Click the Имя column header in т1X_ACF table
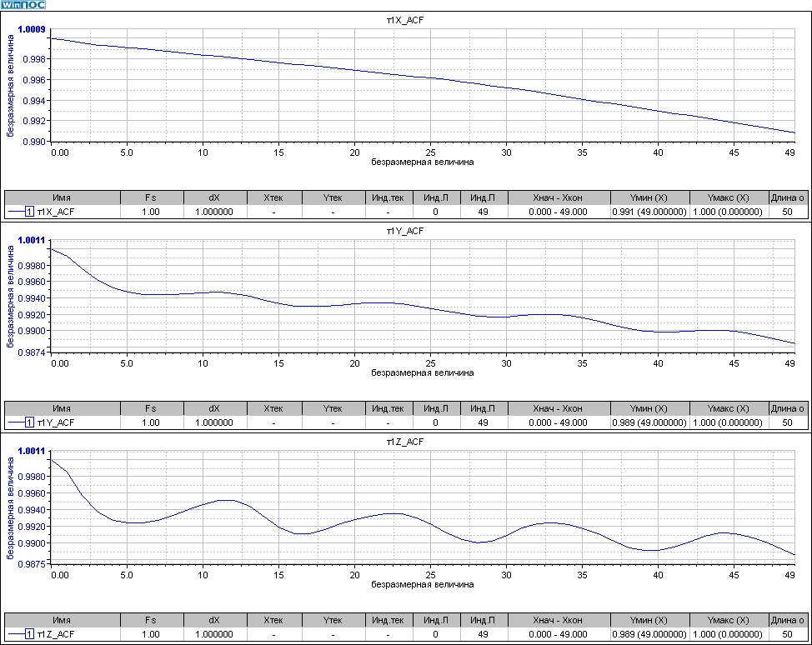 point(62,197)
